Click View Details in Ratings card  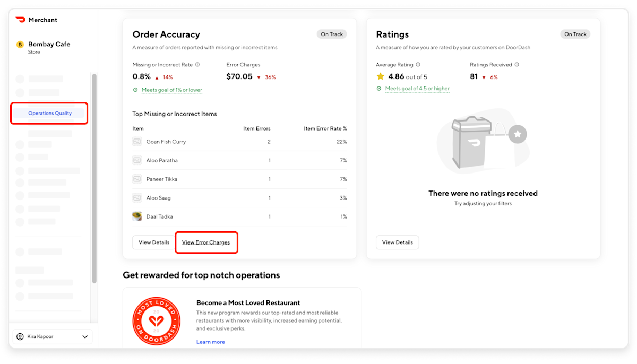pyautogui.click(x=398, y=242)
